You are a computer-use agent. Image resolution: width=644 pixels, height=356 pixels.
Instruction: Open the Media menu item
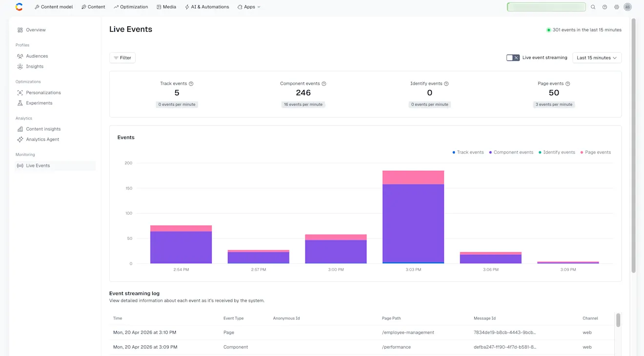click(166, 7)
